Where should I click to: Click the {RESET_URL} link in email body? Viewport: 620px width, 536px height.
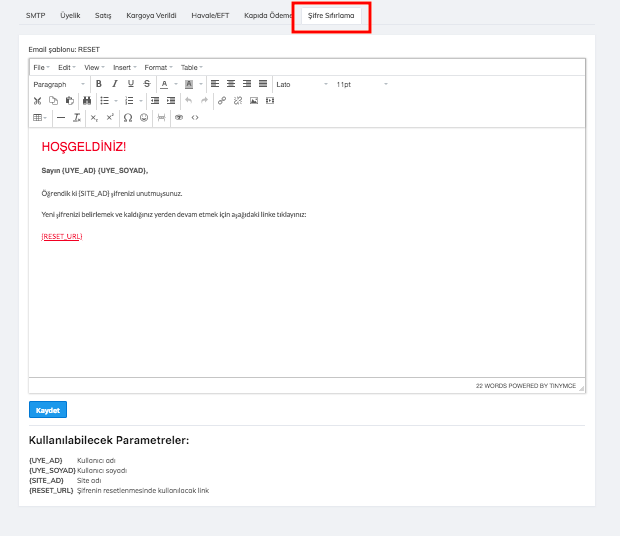click(x=61, y=237)
